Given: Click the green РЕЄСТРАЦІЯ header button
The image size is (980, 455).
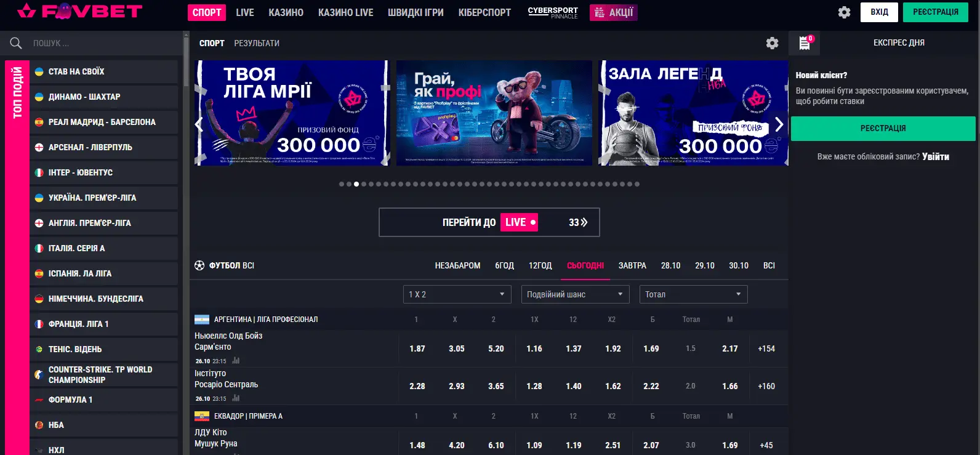Looking at the screenshot, I should (936, 12).
